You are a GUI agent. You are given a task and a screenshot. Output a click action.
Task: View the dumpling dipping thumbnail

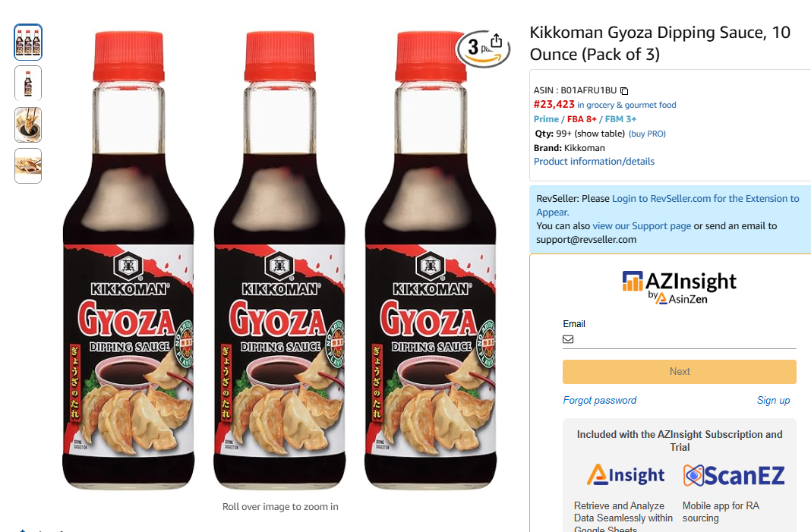pos(28,124)
